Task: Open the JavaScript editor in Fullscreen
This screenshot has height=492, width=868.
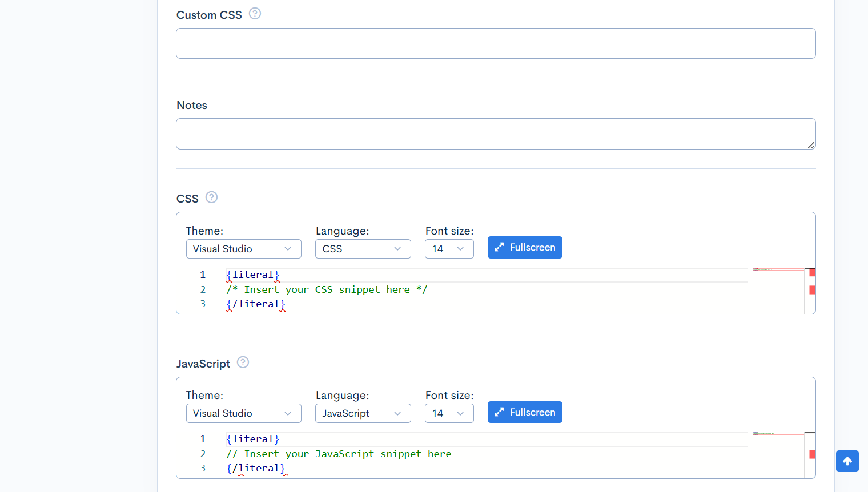Action: tap(524, 412)
